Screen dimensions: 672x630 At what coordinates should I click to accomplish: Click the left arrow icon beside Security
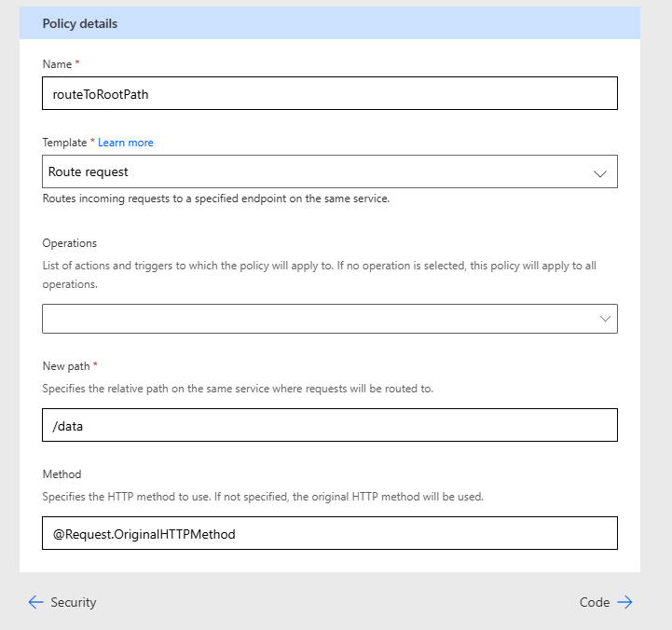36,602
